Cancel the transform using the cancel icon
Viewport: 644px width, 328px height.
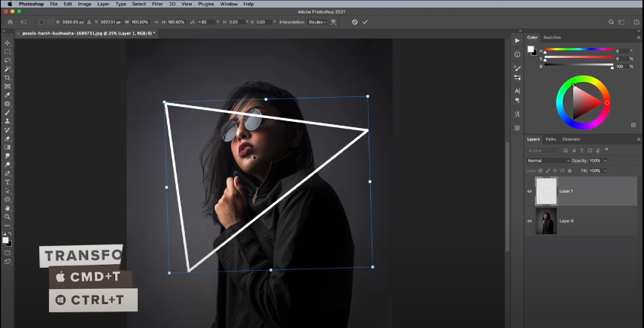355,22
